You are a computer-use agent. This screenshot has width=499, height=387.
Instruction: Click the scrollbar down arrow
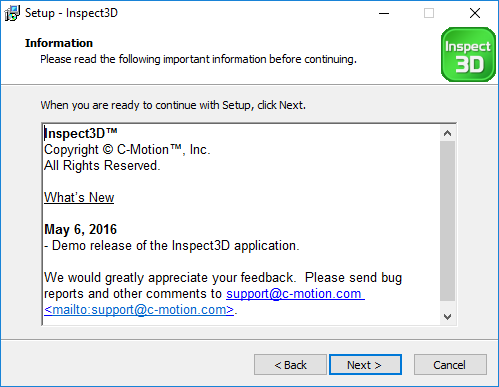[x=447, y=316]
